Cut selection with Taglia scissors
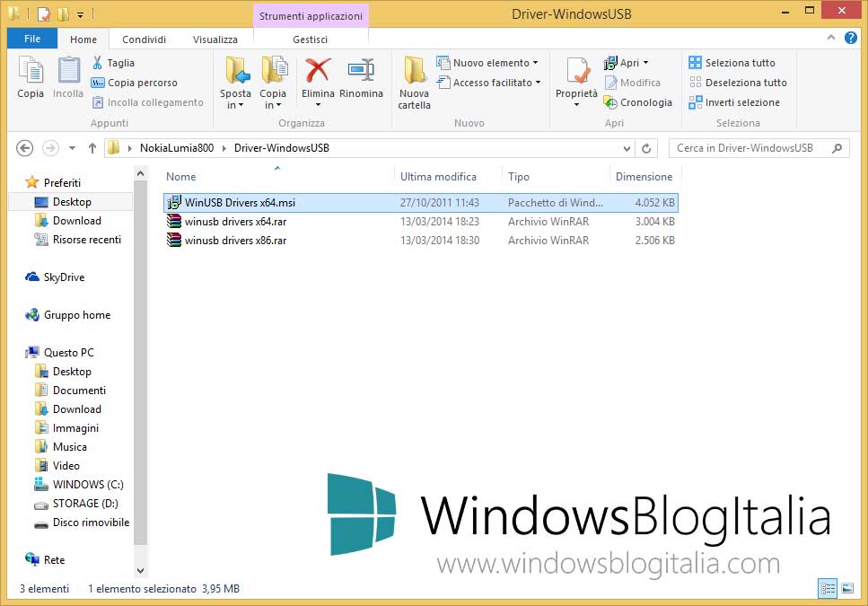Viewport: 868px width, 606px height. click(x=113, y=63)
